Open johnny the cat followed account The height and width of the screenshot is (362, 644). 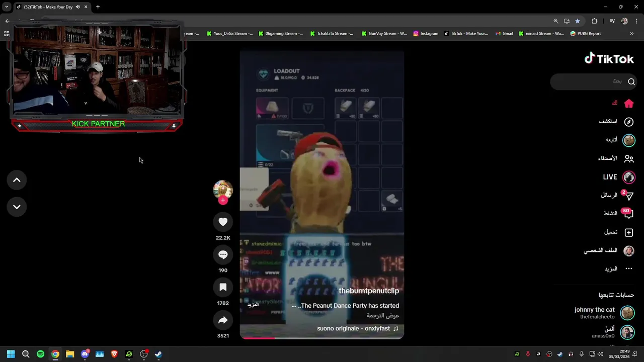tap(604, 313)
